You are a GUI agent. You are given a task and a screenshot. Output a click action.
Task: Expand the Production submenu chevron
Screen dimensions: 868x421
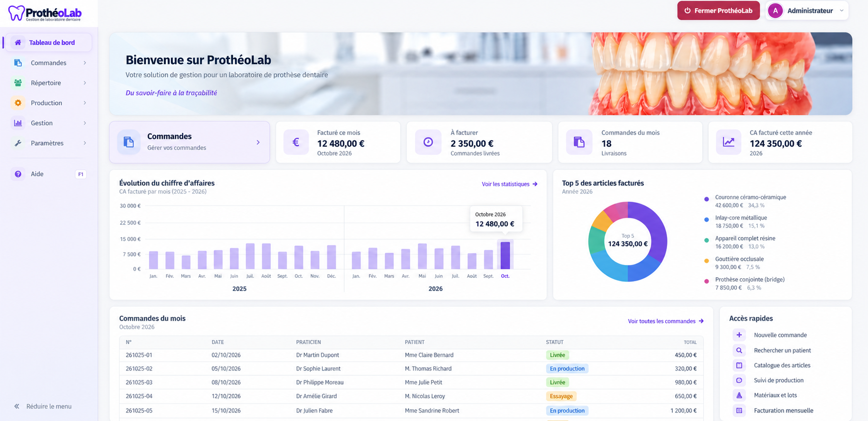click(85, 103)
